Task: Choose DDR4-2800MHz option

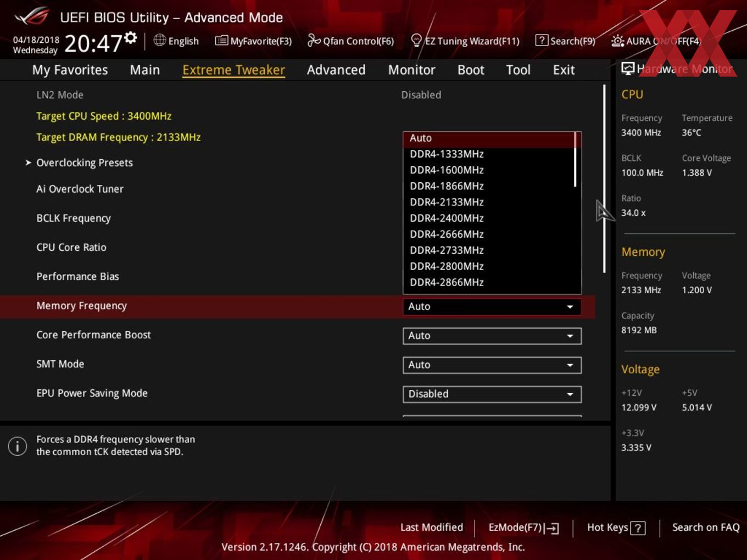Action: click(488, 266)
